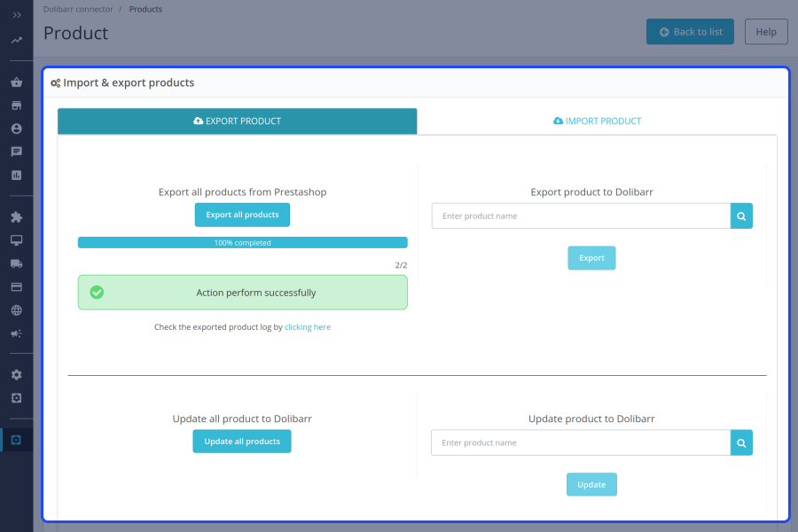Viewport: 798px width, 532px height.
Task: Switch to the EXPORT PRODUCT tab
Action: [x=237, y=121]
